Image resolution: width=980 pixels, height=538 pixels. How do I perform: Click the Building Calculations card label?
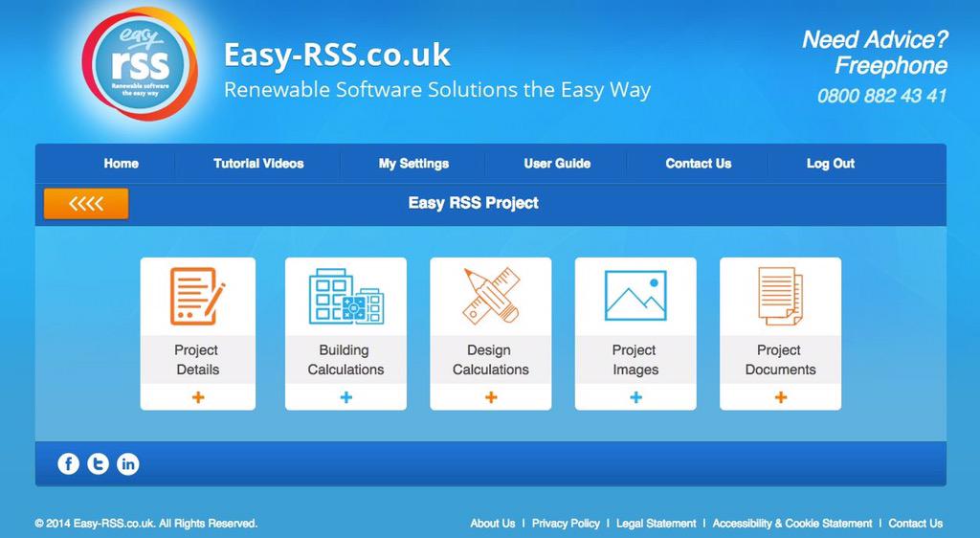click(345, 360)
